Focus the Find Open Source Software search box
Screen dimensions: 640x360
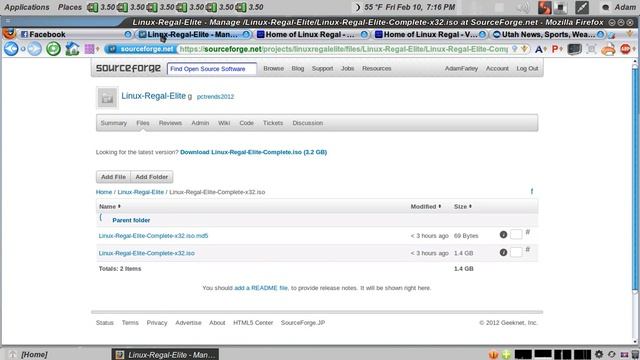point(211,69)
